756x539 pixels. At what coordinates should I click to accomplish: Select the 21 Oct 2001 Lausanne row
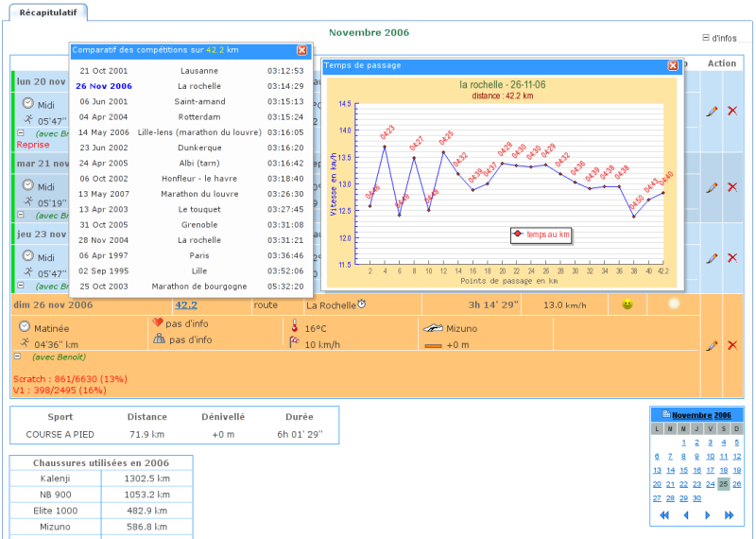[192, 71]
